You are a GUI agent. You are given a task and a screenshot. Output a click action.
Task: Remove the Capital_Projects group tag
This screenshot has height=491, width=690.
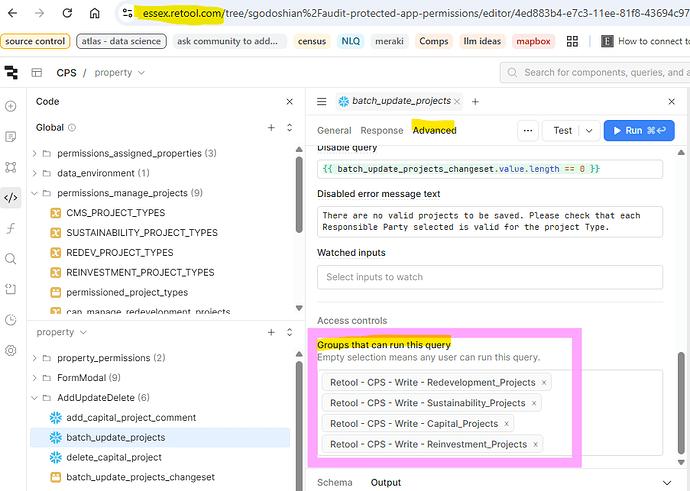tap(507, 424)
